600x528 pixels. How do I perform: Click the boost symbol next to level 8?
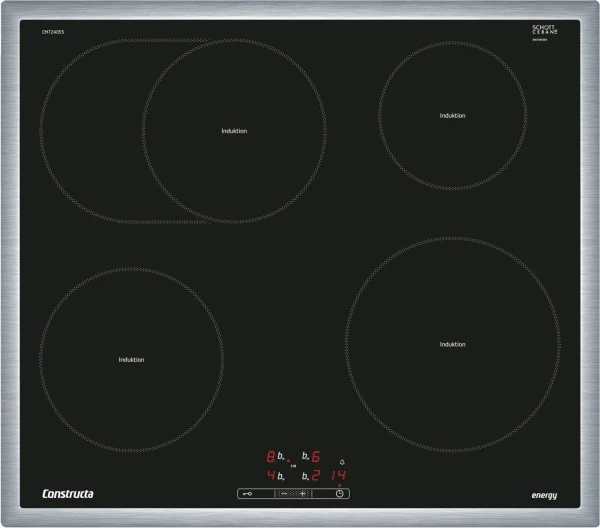click(282, 457)
